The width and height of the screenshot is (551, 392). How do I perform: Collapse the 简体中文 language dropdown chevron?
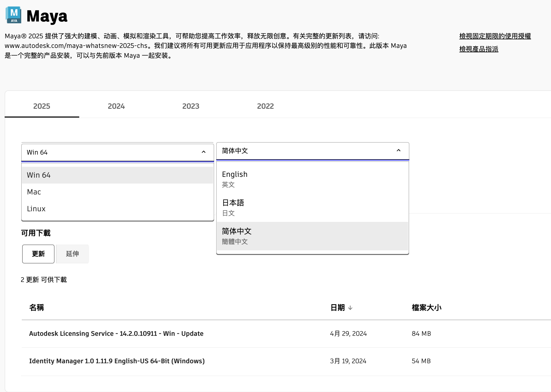[398, 151]
